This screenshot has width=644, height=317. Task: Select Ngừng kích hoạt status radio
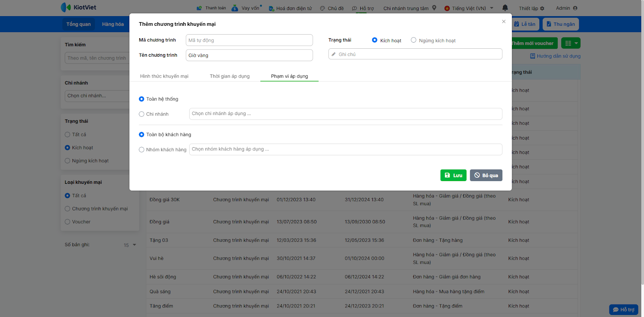[413, 40]
